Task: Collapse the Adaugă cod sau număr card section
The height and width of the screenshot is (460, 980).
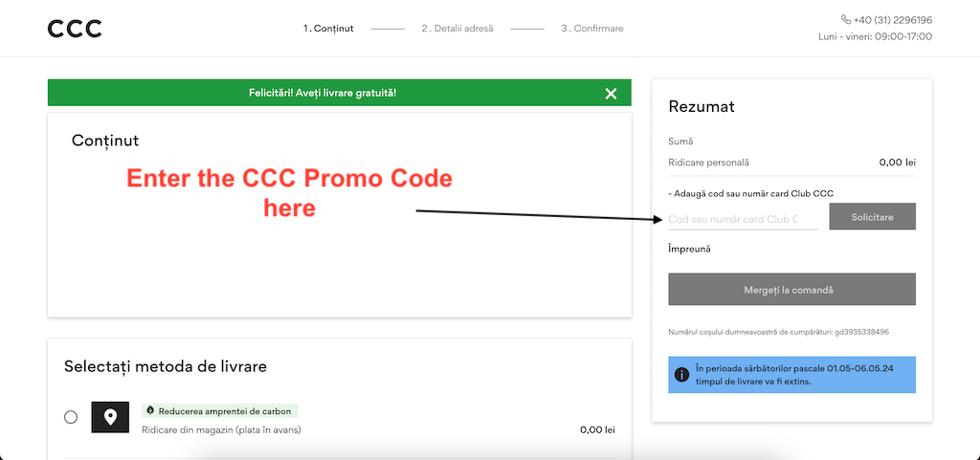Action: (x=750, y=193)
